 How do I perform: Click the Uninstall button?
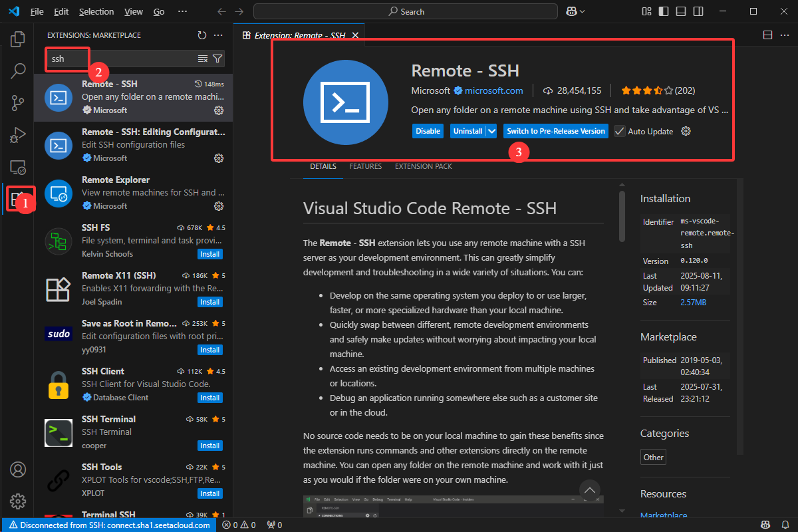coord(467,131)
